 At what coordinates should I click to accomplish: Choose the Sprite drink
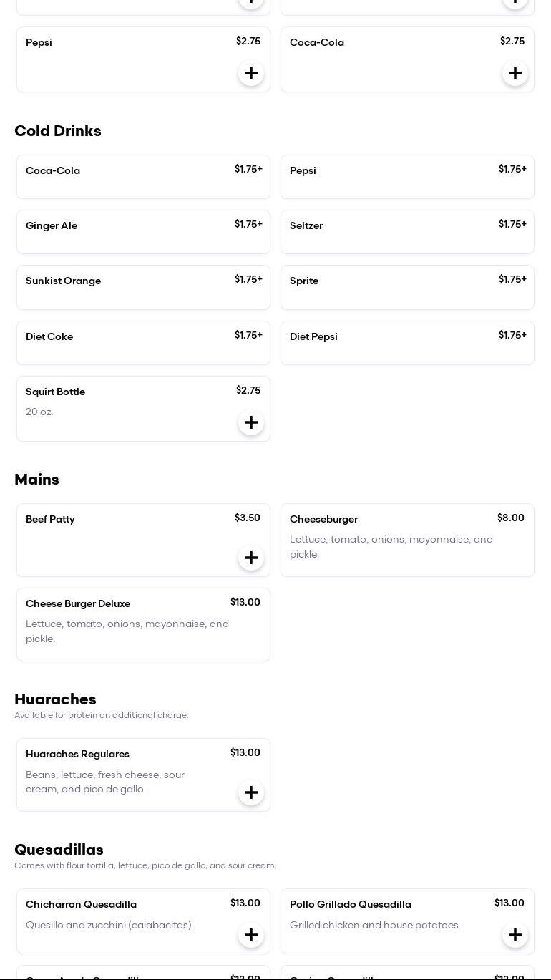click(407, 287)
